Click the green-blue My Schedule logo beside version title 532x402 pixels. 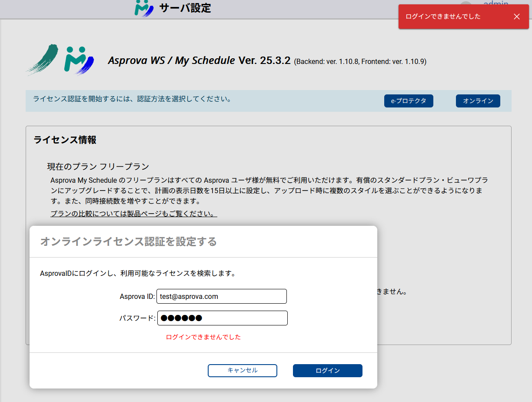(x=79, y=60)
